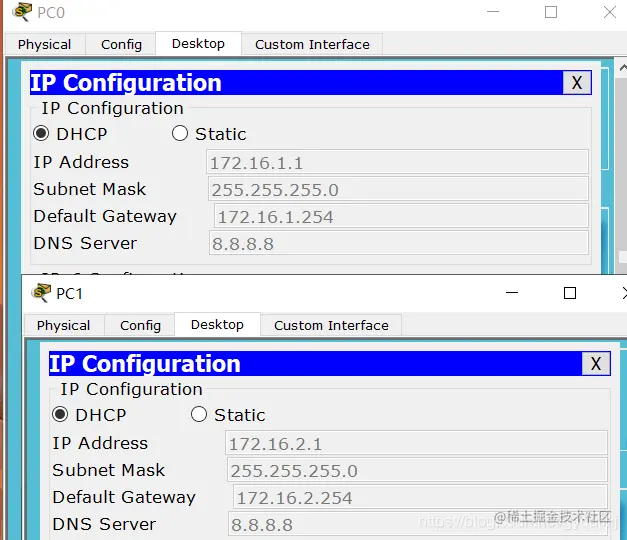Switch to Desktop tab in PC0 window
Viewport: 627px width, 540px height.
tap(198, 44)
